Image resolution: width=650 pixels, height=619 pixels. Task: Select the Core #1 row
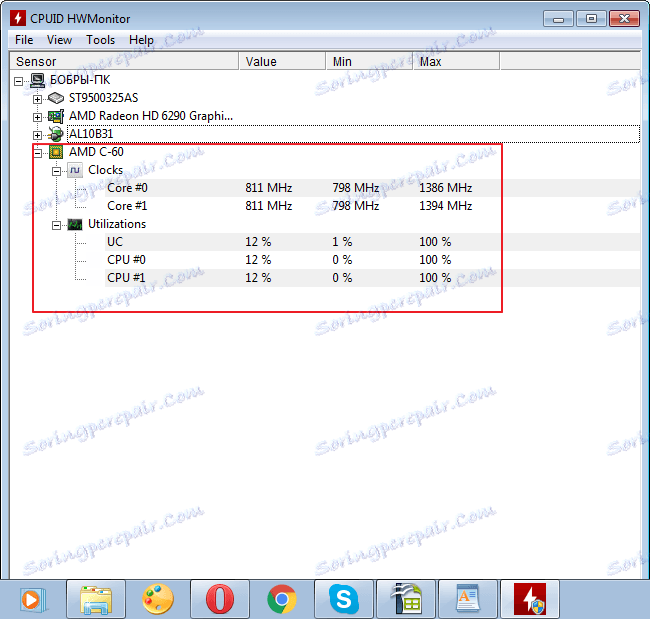click(x=373, y=206)
